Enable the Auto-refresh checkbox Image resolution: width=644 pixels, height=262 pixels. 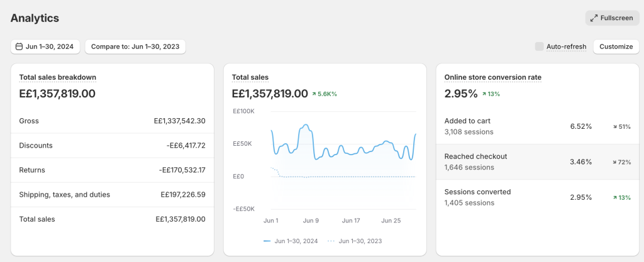tap(539, 46)
